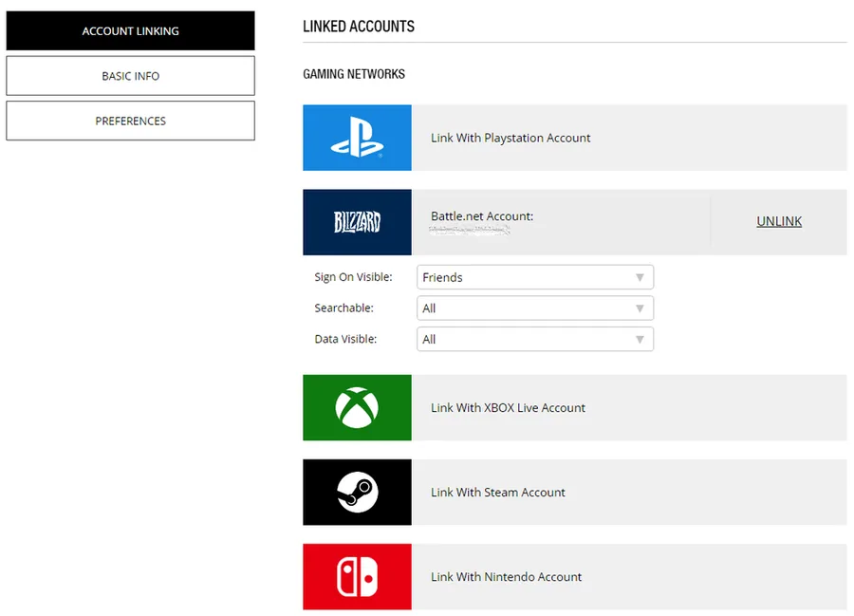Unlink the Battle.net account
The image size is (854, 616).
point(779,221)
